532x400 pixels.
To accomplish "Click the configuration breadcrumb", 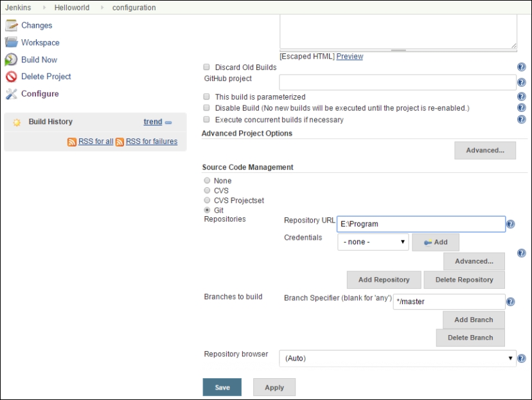I will 134,8.
